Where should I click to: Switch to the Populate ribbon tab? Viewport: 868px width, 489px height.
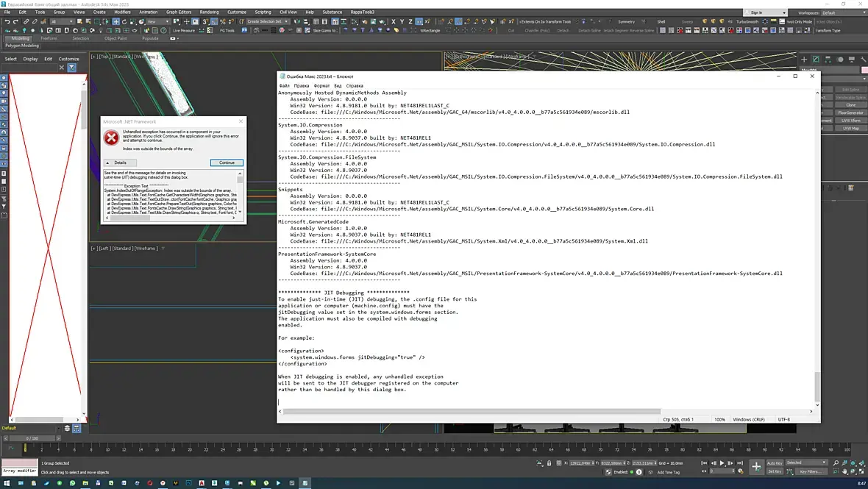coord(150,38)
